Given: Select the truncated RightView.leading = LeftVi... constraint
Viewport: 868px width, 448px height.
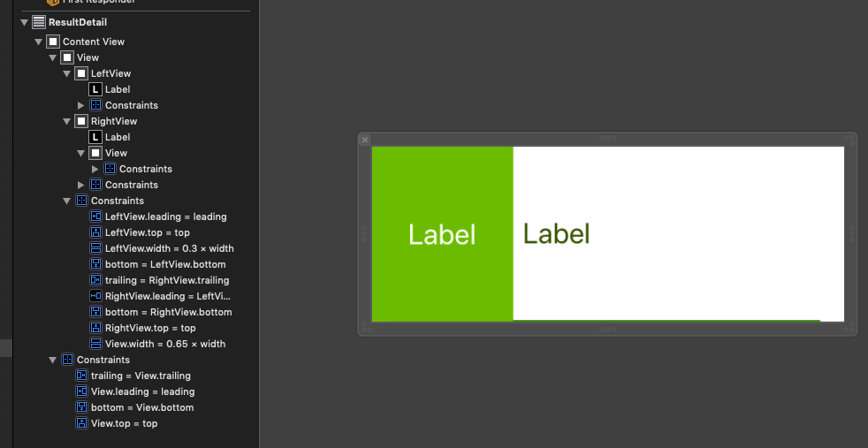Looking at the screenshot, I should tap(168, 296).
